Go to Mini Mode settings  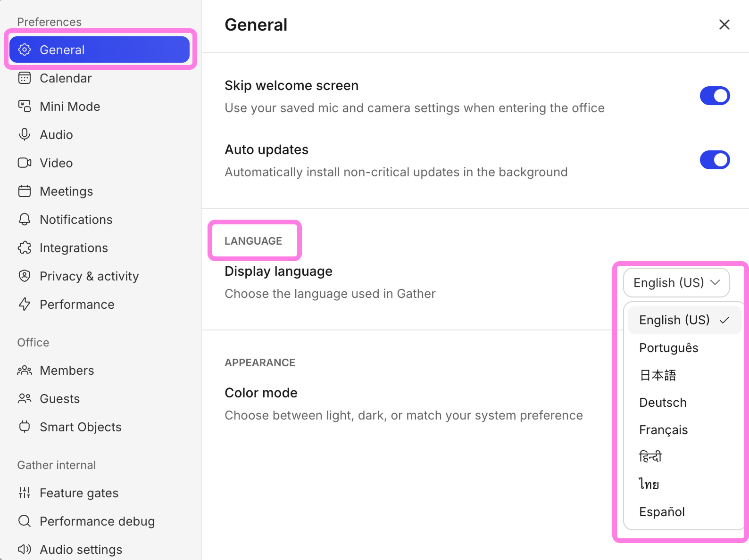[x=100, y=106]
